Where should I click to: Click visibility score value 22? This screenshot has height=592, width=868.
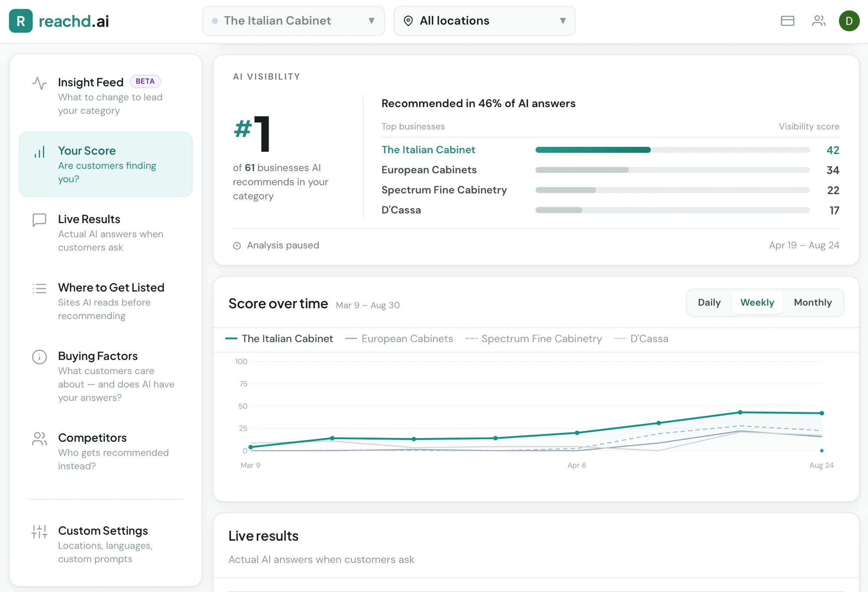click(833, 190)
